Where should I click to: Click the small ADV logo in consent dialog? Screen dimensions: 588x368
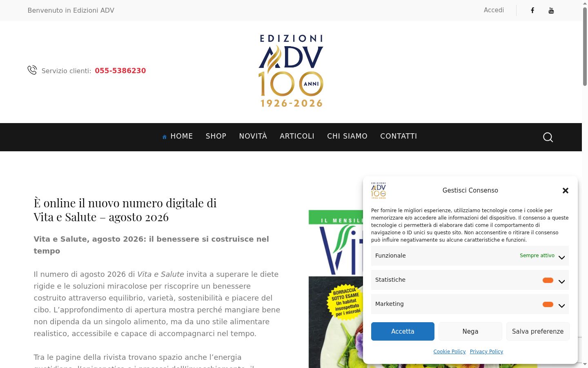[x=379, y=191]
